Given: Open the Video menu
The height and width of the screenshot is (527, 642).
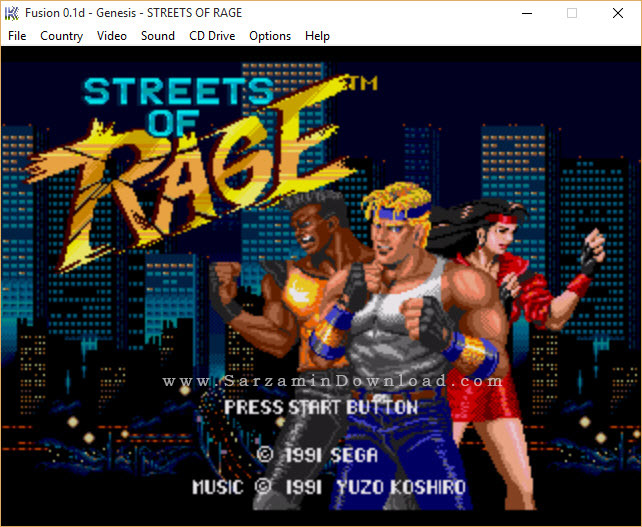Looking at the screenshot, I should (112, 36).
